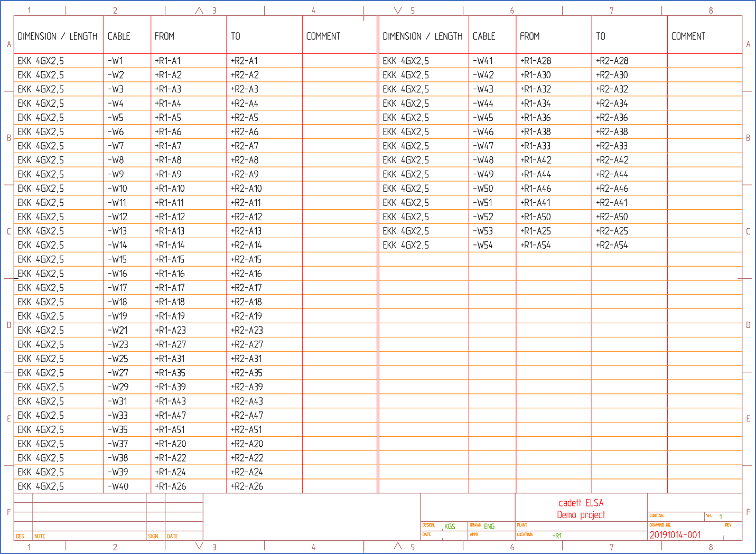
Task: Select the "+R1-A27" cell
Action: pos(170,345)
